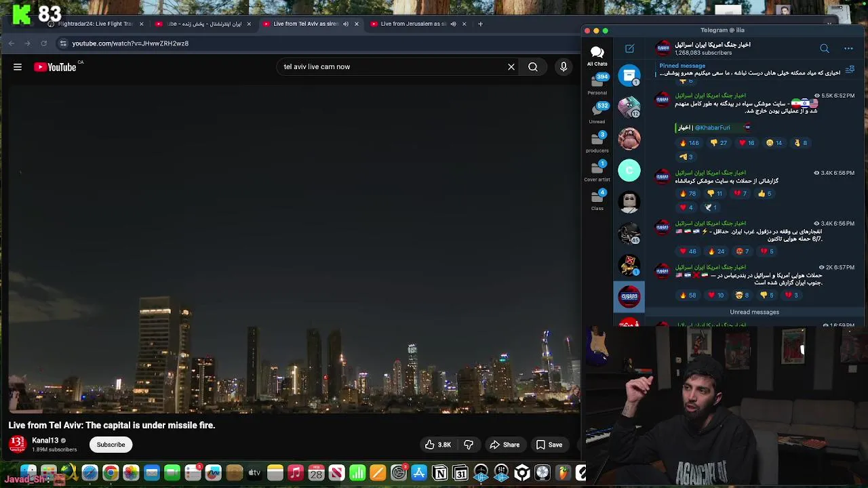Viewport: 868px width, 488px height.
Task: Go back in the browser
Action: 12,43
